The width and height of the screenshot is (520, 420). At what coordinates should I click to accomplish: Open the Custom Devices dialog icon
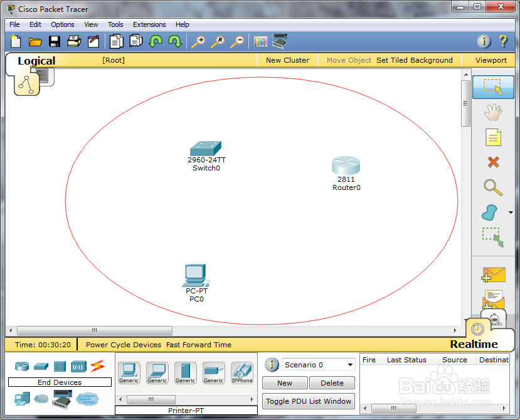(x=280, y=41)
